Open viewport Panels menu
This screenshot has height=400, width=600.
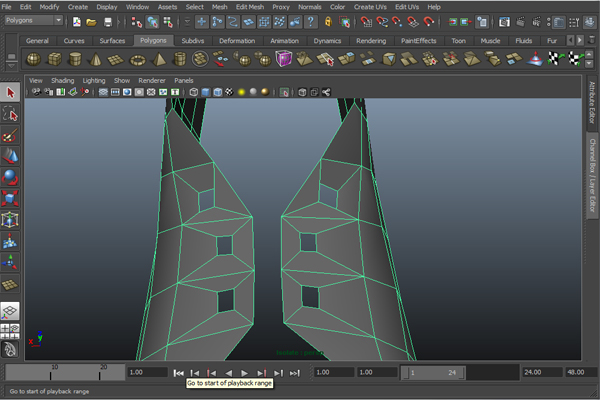[184, 80]
